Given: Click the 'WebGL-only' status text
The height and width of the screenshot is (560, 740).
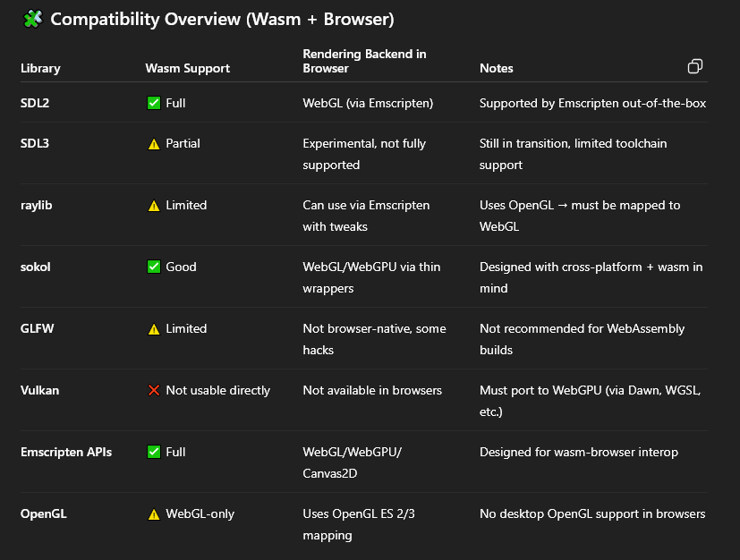Looking at the screenshot, I should 200,514.
